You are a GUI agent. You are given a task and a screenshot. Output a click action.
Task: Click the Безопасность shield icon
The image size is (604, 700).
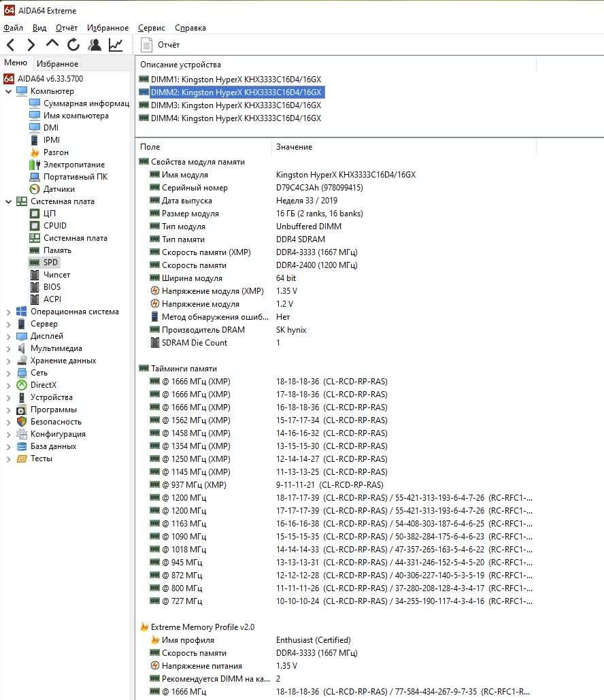(22, 422)
